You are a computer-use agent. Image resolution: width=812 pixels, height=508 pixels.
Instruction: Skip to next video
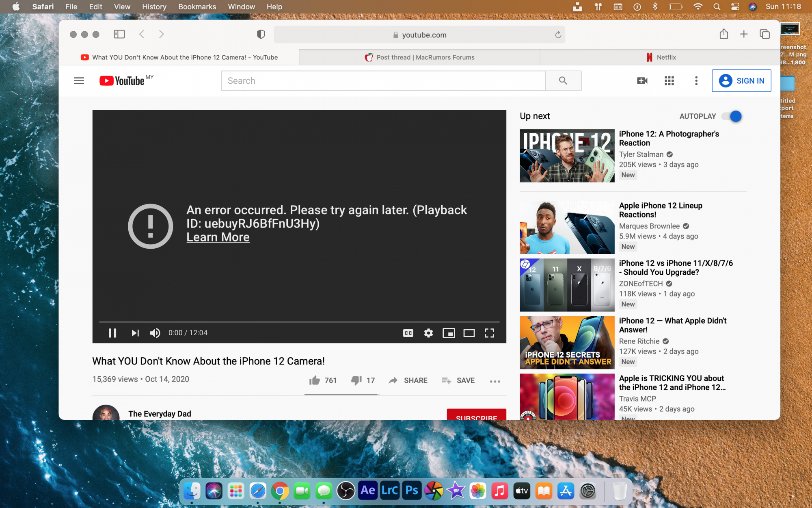coord(135,333)
